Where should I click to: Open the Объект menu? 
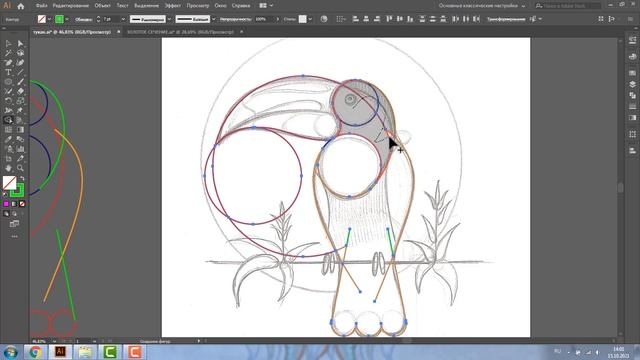[102, 6]
